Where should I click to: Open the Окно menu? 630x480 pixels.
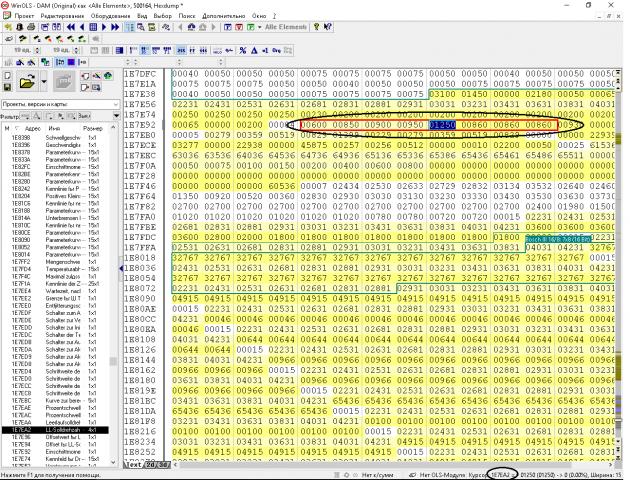[x=259, y=16]
